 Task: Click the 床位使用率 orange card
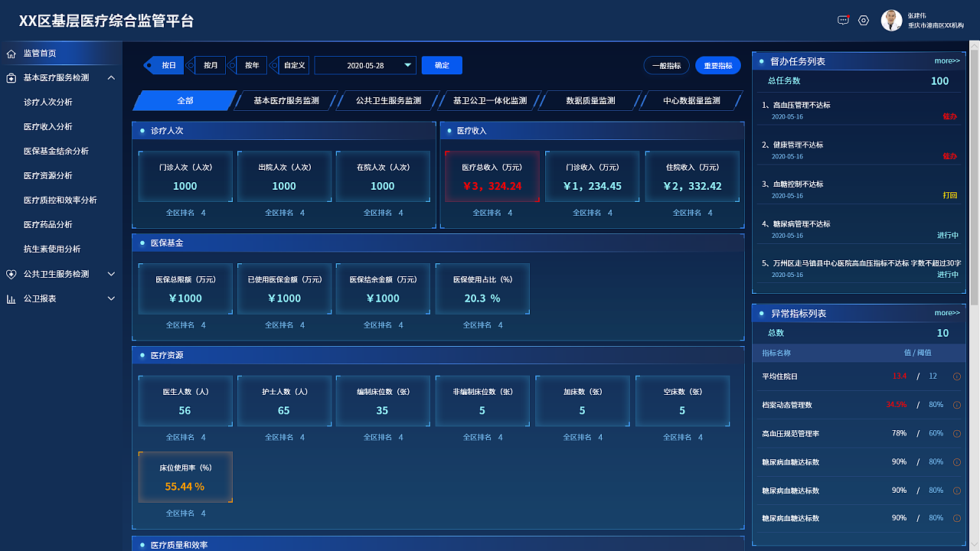185,478
